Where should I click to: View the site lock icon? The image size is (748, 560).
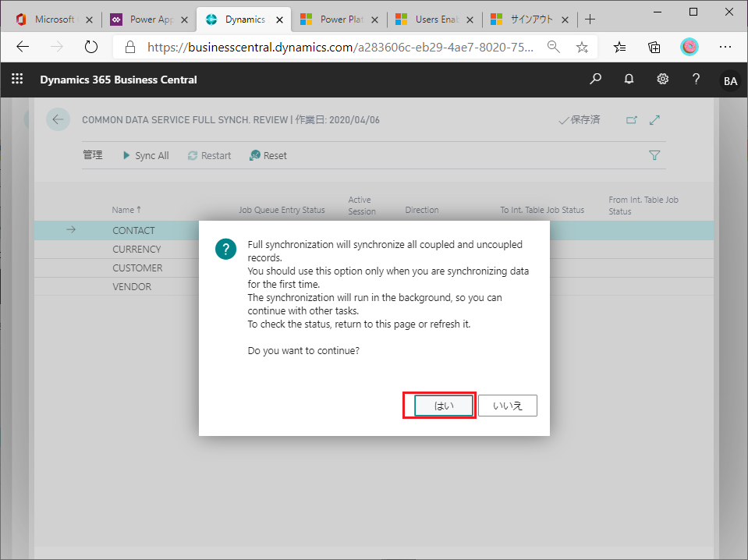129,47
